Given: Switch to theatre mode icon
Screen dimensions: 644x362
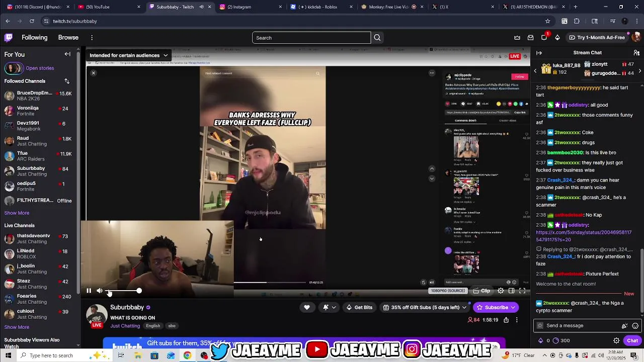Looking at the screenshot, I should 512,291.
